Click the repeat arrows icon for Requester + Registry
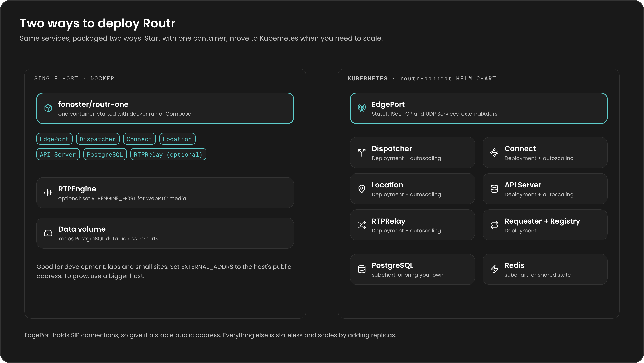The image size is (644, 363). point(494,225)
